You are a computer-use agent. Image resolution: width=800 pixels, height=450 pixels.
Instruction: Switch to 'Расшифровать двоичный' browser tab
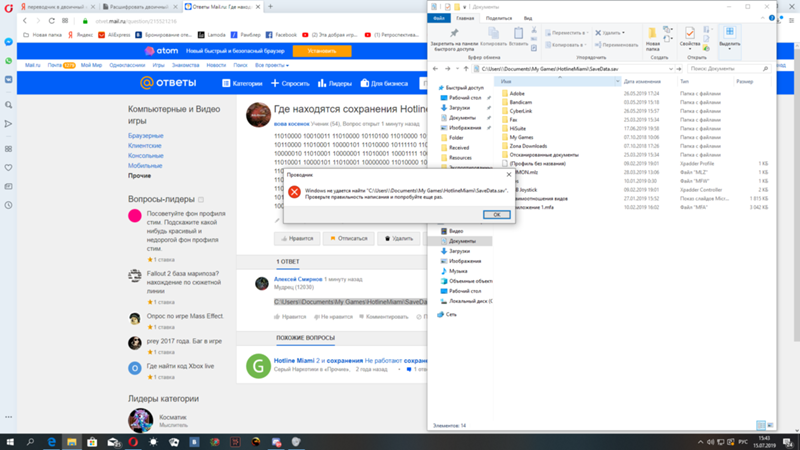tap(140, 7)
